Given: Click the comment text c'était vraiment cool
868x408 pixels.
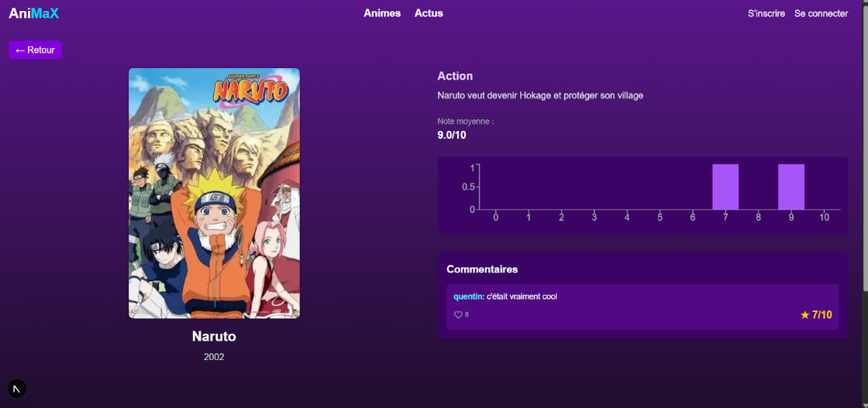Looking at the screenshot, I should pos(522,297).
